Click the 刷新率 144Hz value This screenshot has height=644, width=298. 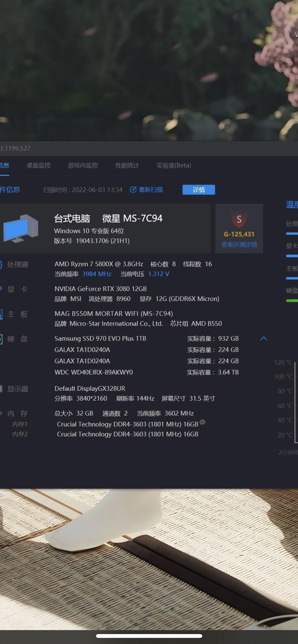tap(135, 399)
